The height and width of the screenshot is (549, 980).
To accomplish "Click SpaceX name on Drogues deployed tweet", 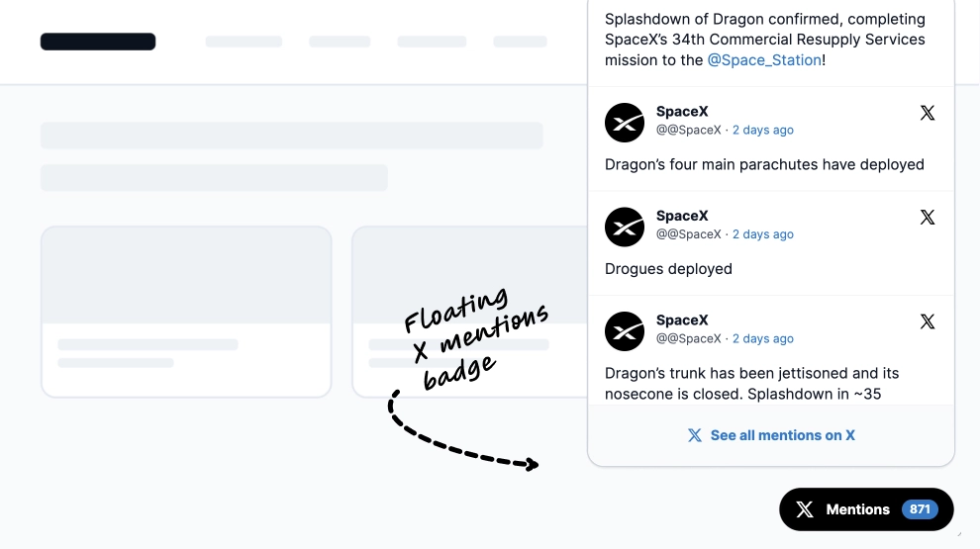I will (x=682, y=216).
